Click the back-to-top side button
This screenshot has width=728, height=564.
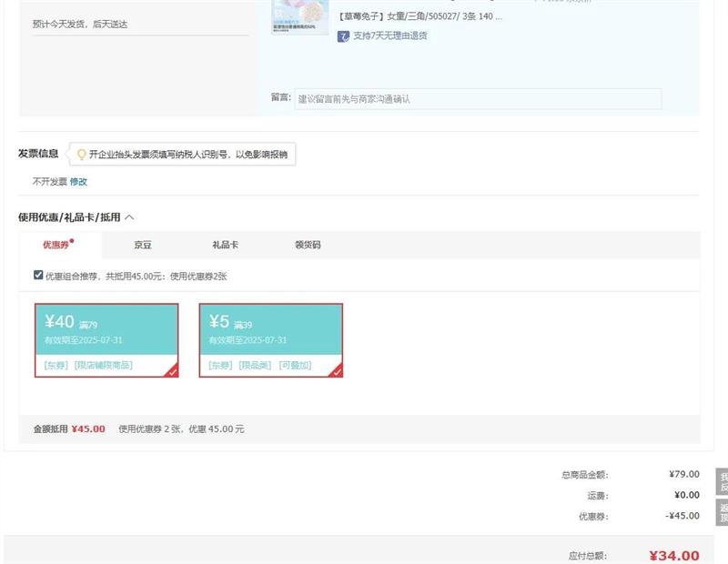[x=723, y=512]
